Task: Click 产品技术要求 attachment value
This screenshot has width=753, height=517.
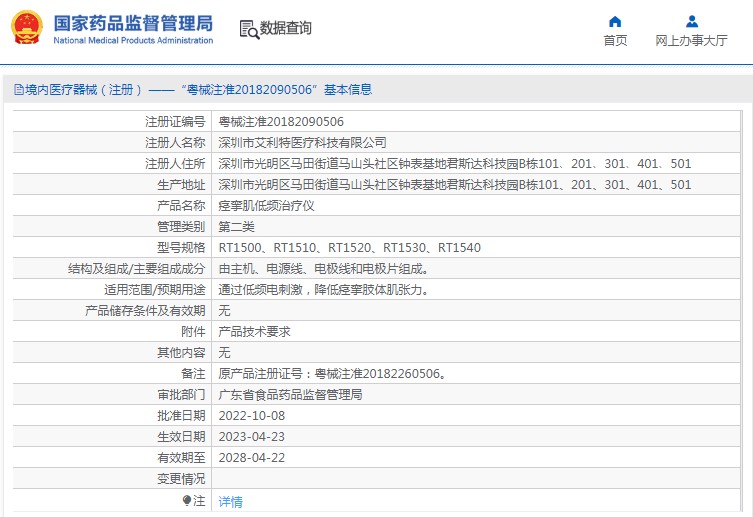Action: 255,332
